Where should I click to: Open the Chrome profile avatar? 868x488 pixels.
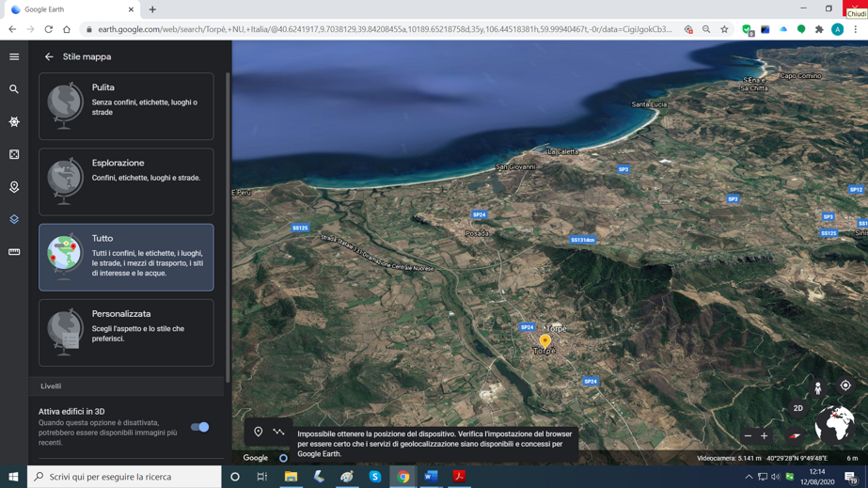click(x=838, y=29)
